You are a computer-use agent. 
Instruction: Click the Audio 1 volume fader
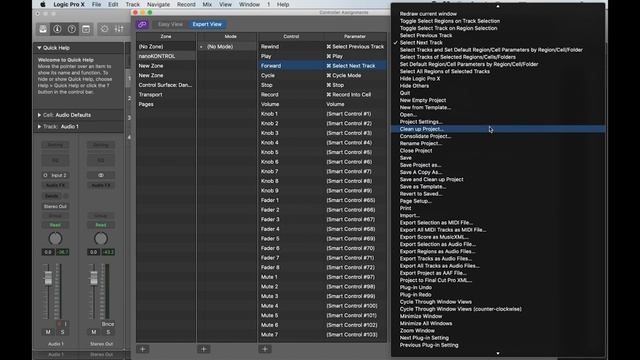pos(48,278)
